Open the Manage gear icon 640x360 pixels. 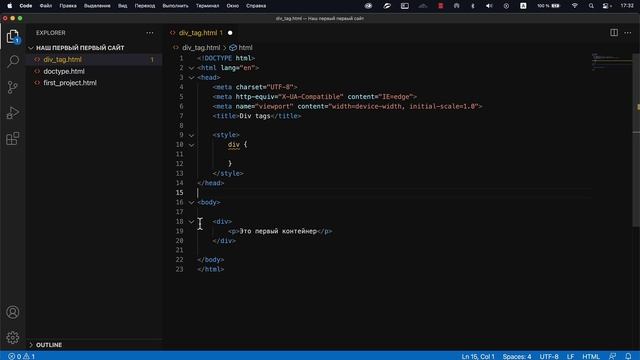13,338
